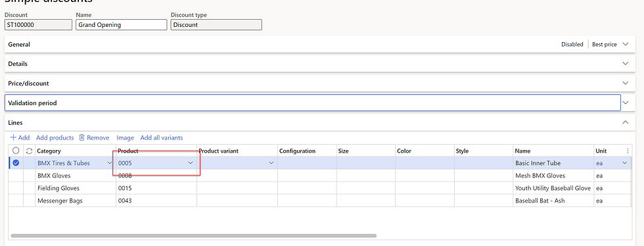The width and height of the screenshot is (644, 246).
Task: Deselect the checked BMX Tires & Tubes row
Action: click(x=16, y=163)
